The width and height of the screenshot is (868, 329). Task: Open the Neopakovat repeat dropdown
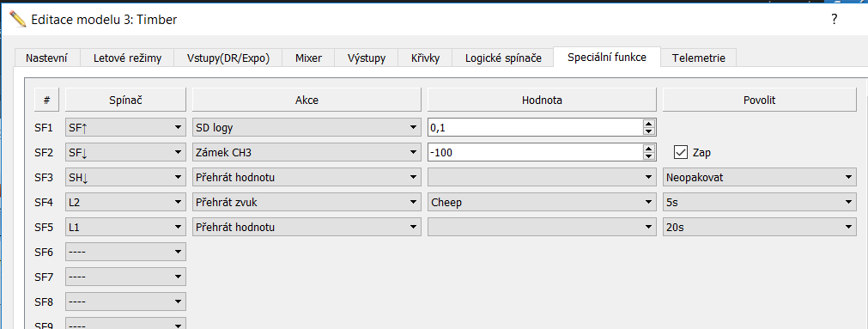click(760, 177)
